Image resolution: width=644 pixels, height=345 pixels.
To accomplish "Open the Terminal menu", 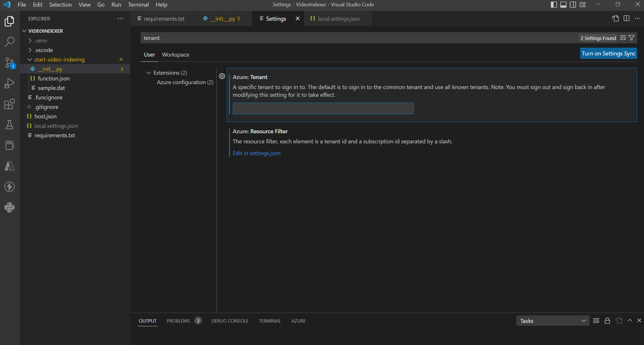I will [x=138, y=5].
